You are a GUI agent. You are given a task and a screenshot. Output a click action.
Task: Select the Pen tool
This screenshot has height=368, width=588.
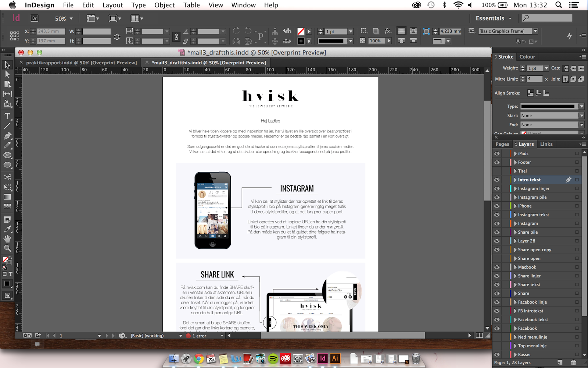click(x=7, y=135)
